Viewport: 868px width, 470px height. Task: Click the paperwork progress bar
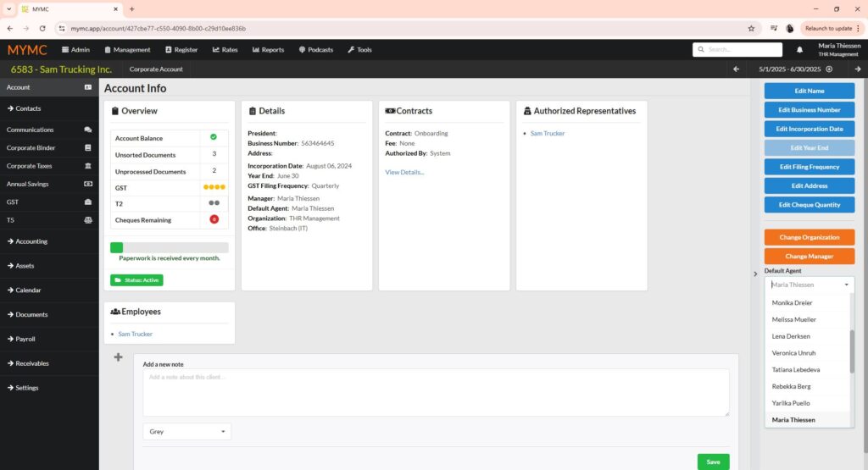pyautogui.click(x=170, y=248)
